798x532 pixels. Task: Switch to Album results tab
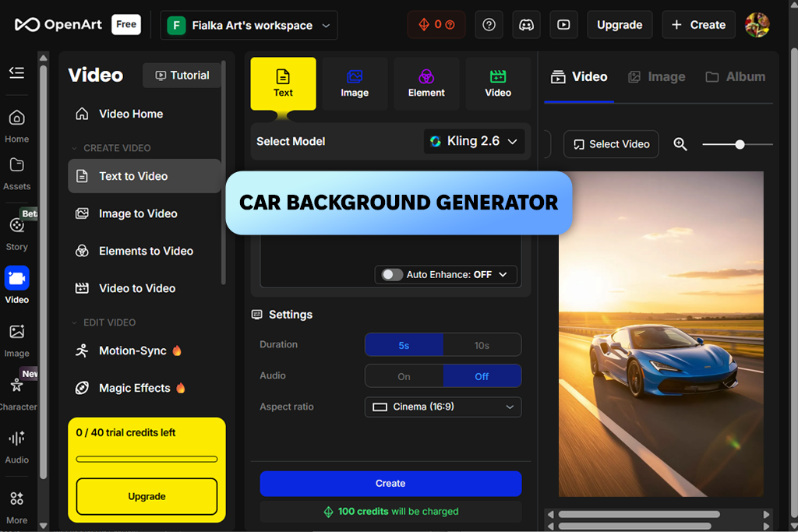(x=736, y=77)
